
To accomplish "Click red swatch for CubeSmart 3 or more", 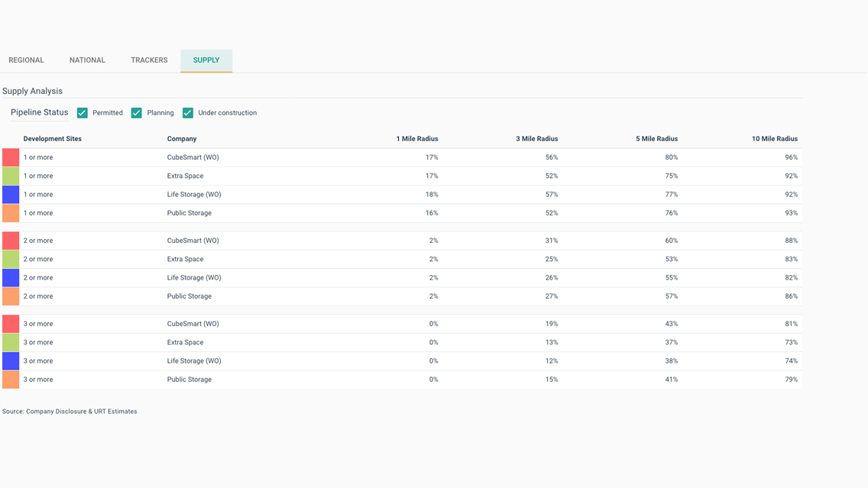I will pyautogui.click(x=11, y=324).
